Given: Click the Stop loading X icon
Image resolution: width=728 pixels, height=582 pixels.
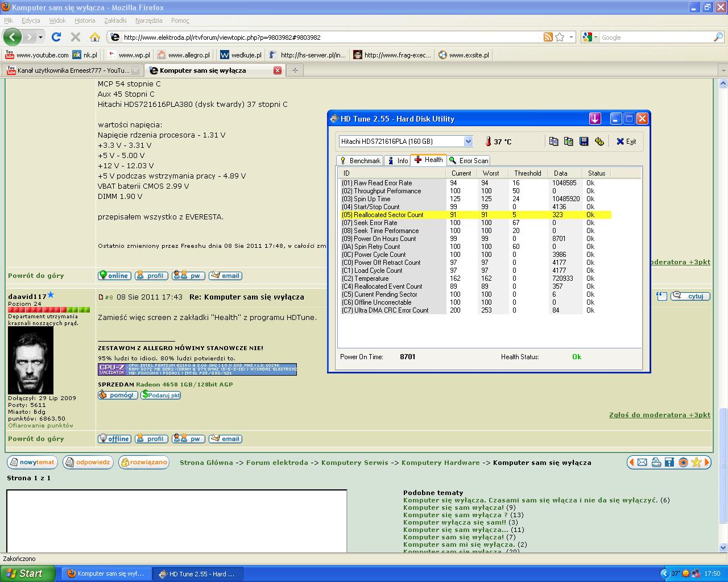Looking at the screenshot, I should click(75, 37).
